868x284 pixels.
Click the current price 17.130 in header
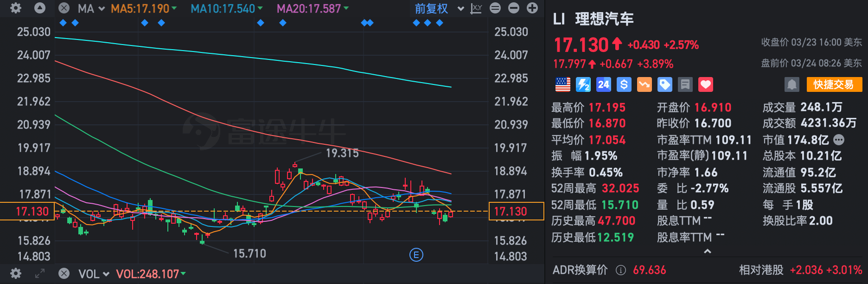581,45
